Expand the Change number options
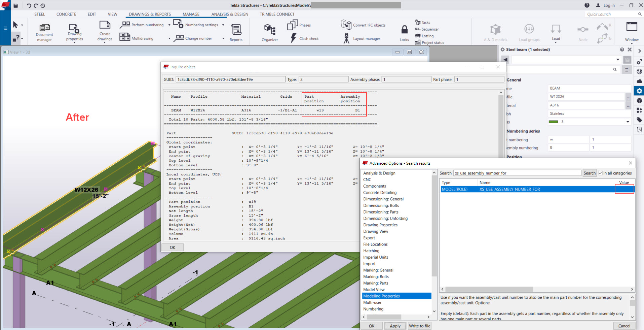This screenshot has height=330, width=644. click(x=222, y=38)
